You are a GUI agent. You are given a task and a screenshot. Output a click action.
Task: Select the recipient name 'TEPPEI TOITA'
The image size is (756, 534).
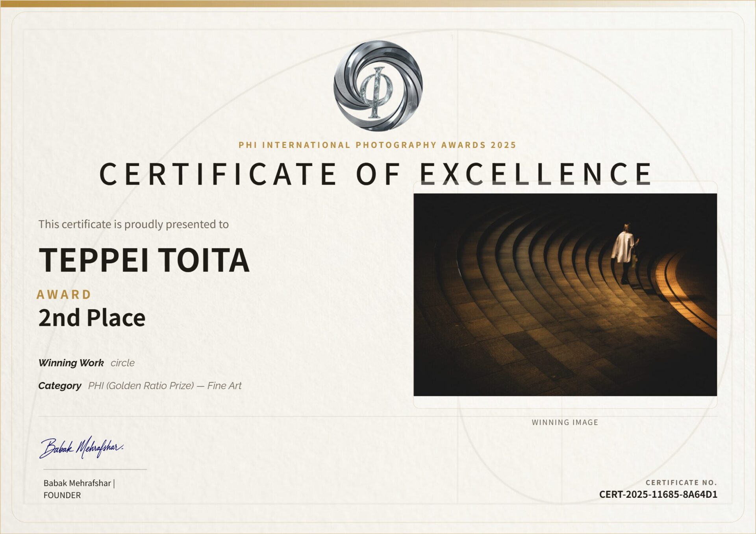(x=144, y=260)
